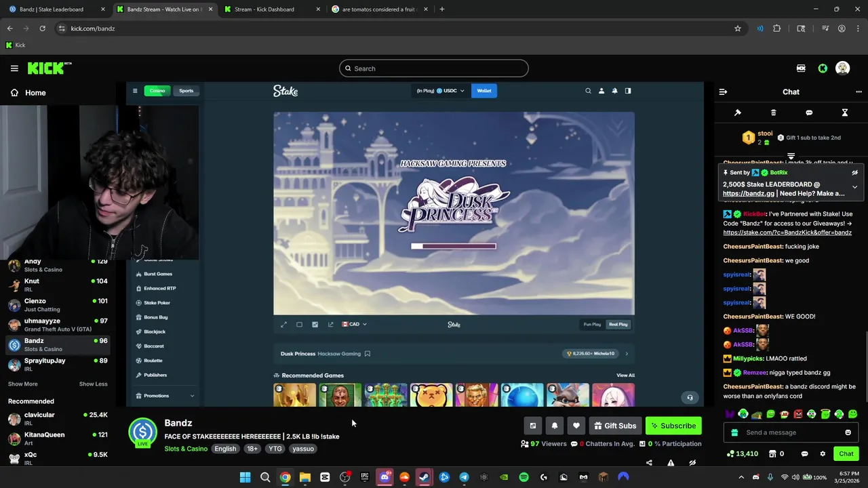The image size is (868, 488).
Task: Open the Kick hamburger menu
Action: point(14,68)
